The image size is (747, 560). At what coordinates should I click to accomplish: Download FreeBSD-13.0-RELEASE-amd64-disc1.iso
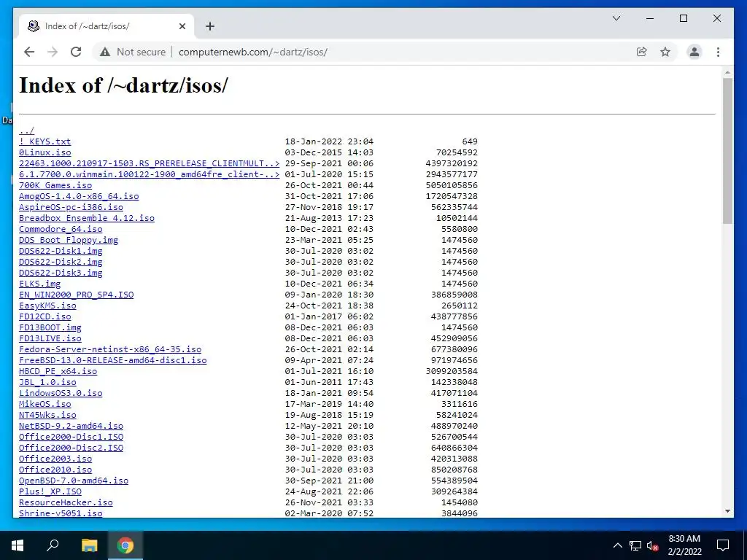click(x=113, y=360)
